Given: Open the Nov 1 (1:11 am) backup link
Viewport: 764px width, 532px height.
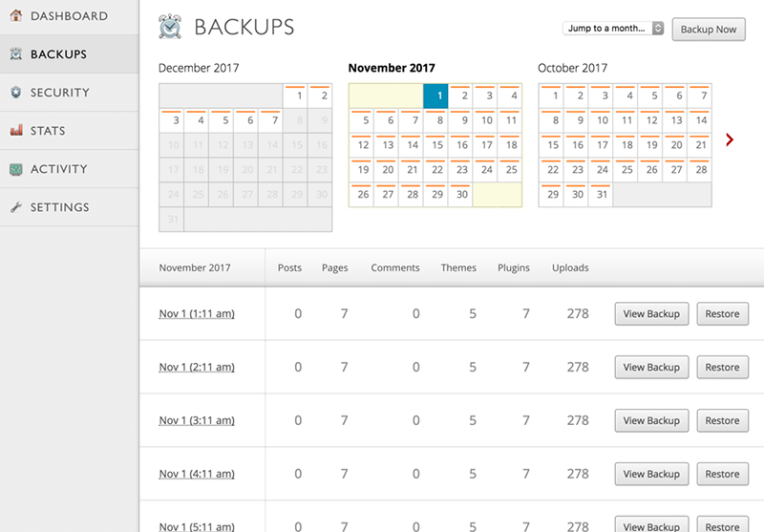Looking at the screenshot, I should (x=197, y=313).
